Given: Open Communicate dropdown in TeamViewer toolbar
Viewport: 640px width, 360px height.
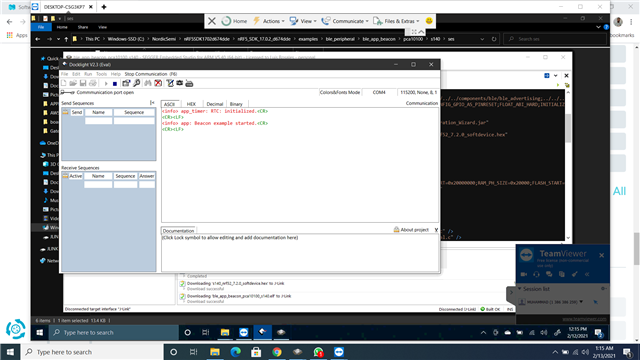Looking at the screenshot, I should [345, 21].
